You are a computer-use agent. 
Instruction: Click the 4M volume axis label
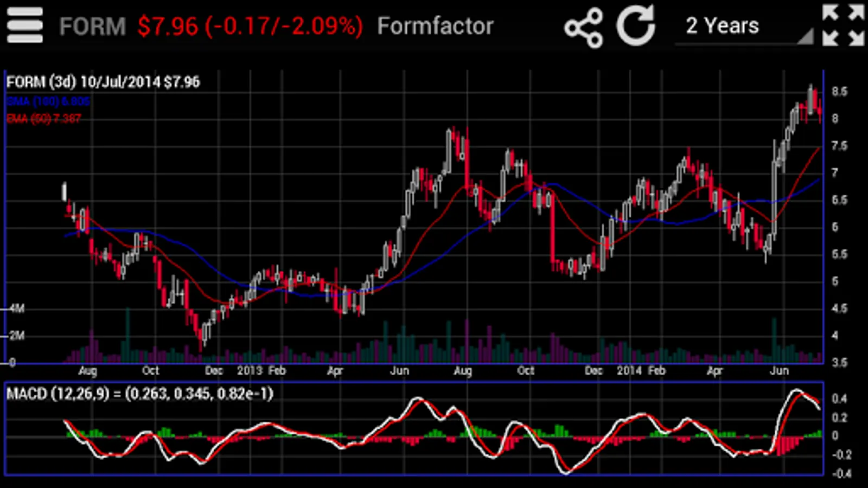(x=17, y=309)
